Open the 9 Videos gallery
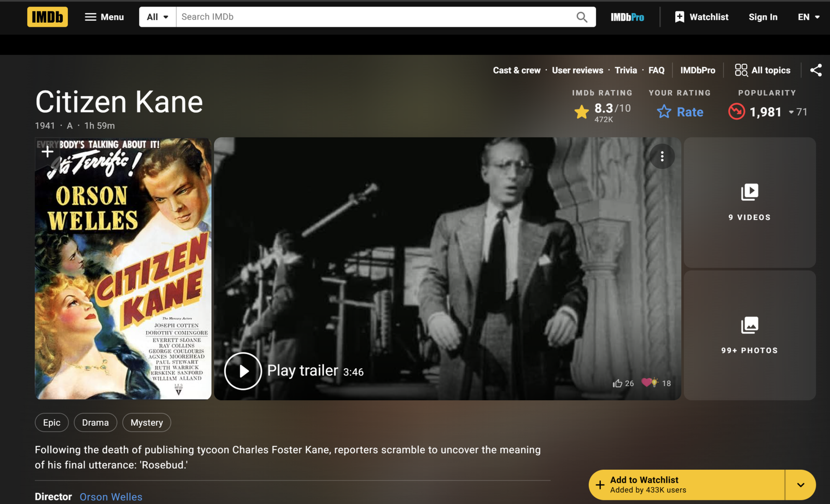 tap(749, 202)
